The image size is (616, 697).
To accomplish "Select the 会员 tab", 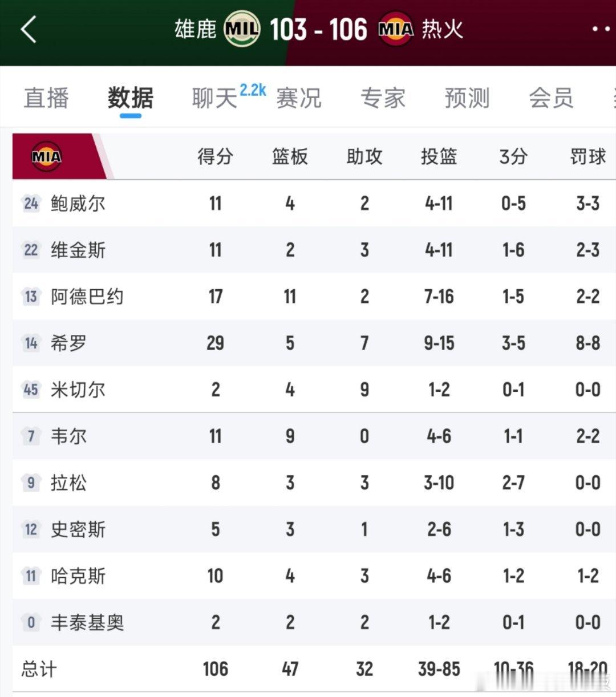I will click(551, 98).
